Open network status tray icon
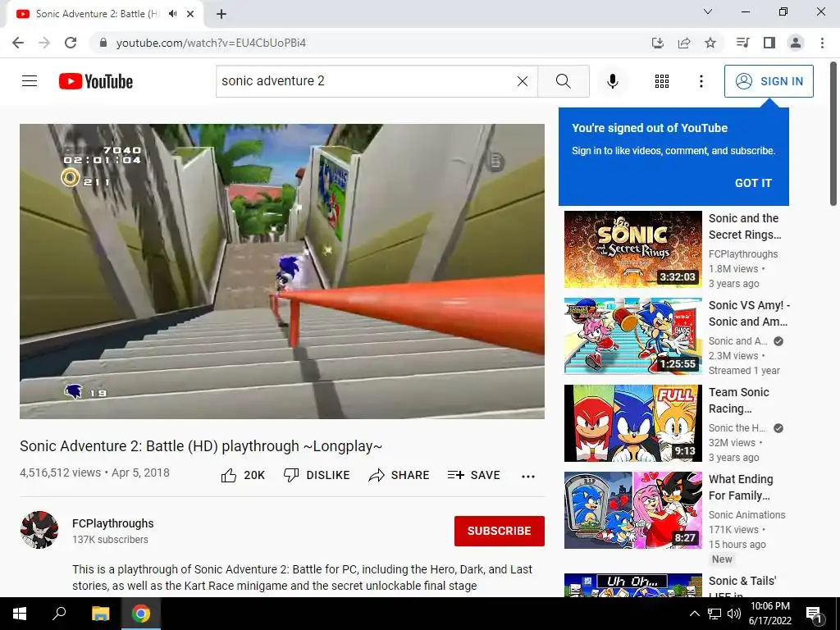This screenshot has width=840, height=630. (714, 614)
